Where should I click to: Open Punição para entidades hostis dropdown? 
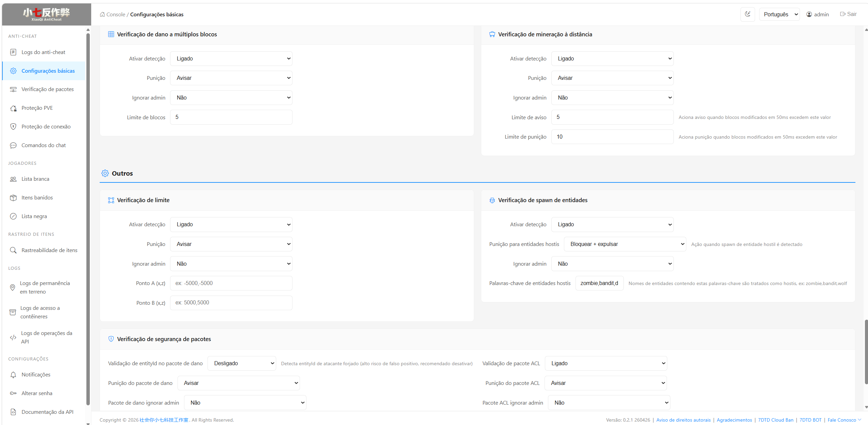pyautogui.click(x=624, y=244)
